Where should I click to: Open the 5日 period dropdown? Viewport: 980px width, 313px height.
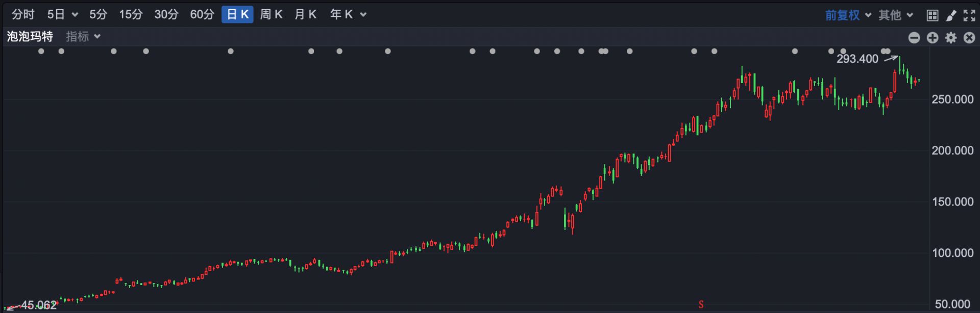pos(62,15)
